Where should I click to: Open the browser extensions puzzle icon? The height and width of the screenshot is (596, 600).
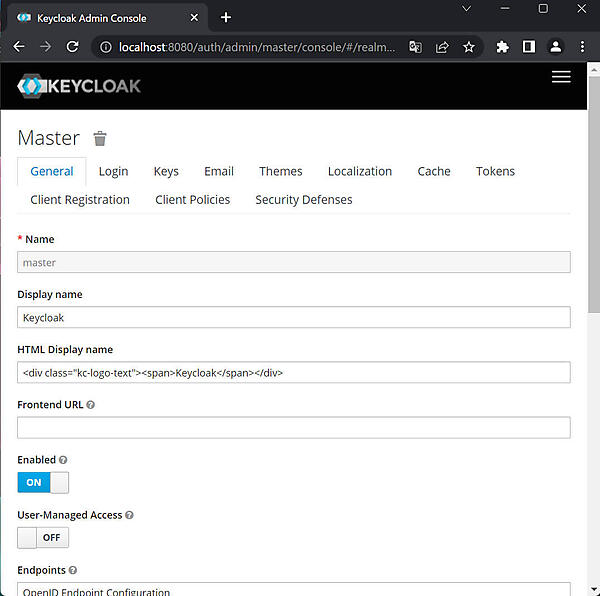pos(502,47)
